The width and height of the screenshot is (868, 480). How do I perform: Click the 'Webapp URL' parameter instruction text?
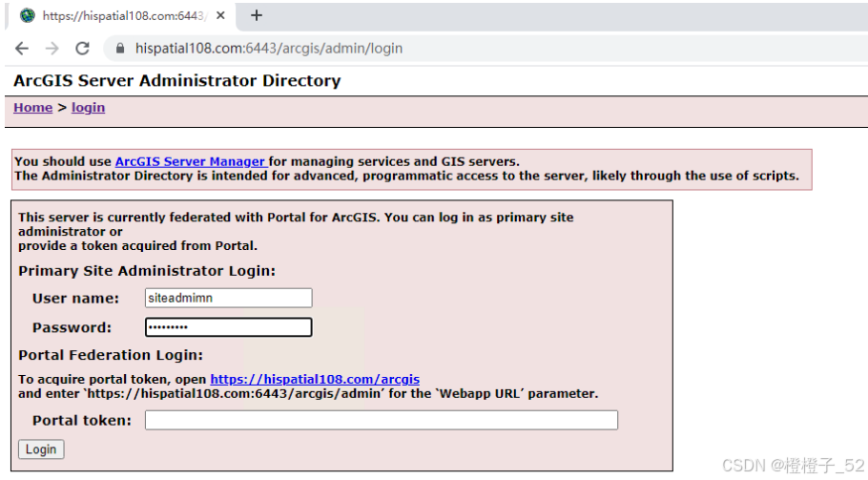pyautogui.click(x=308, y=393)
